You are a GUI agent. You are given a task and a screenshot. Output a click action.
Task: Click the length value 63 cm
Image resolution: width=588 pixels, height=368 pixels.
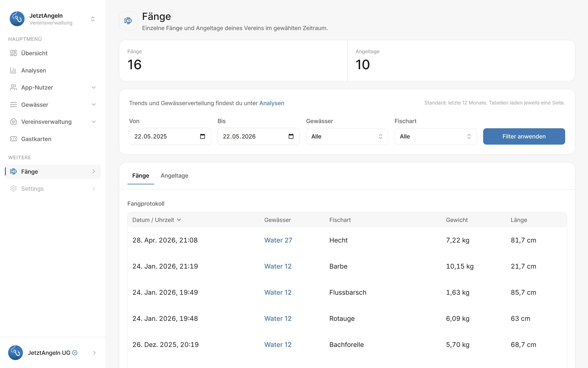tap(520, 319)
